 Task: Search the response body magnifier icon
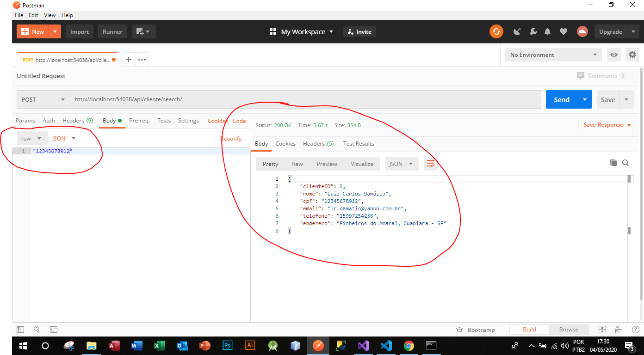tap(625, 163)
